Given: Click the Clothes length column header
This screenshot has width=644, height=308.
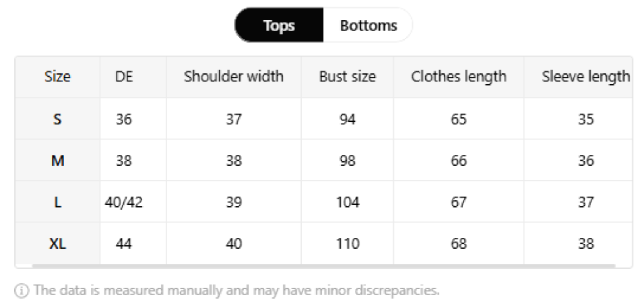Looking at the screenshot, I should pyautogui.click(x=458, y=77).
